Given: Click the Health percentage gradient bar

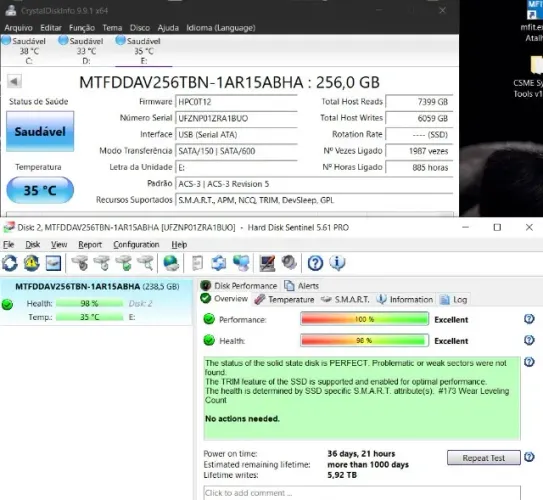Looking at the screenshot, I should (364, 341).
